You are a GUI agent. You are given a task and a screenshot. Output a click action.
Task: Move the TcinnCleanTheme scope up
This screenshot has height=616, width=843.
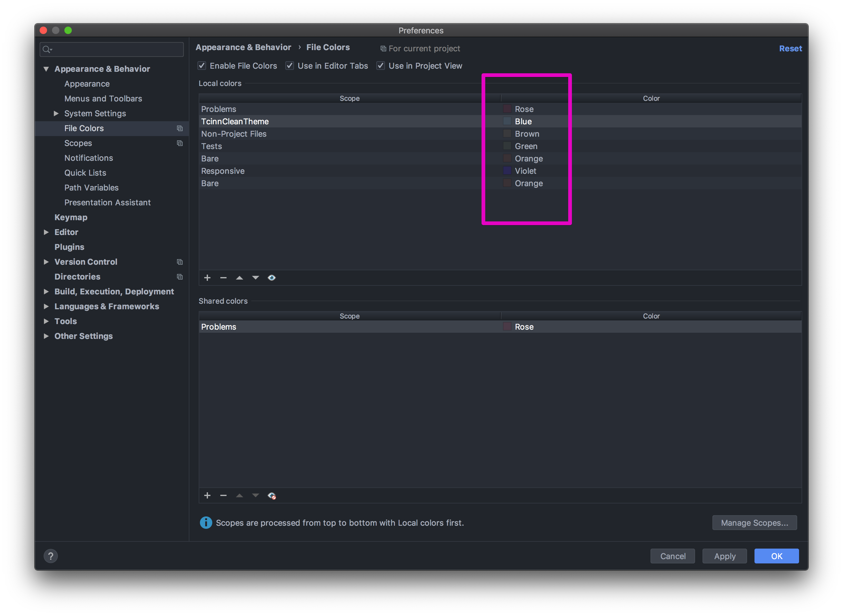pyautogui.click(x=240, y=277)
